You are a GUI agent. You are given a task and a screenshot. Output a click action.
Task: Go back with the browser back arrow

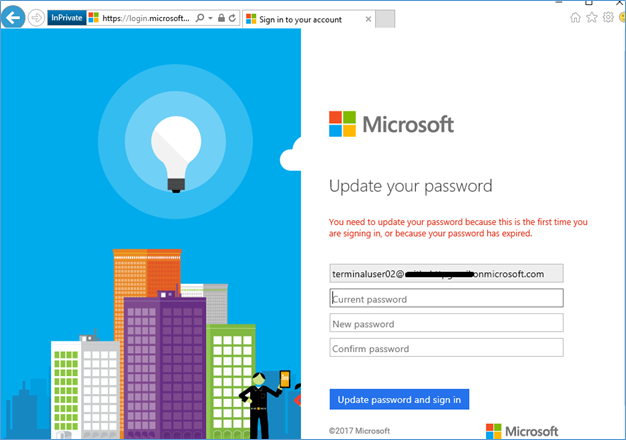coord(13,18)
